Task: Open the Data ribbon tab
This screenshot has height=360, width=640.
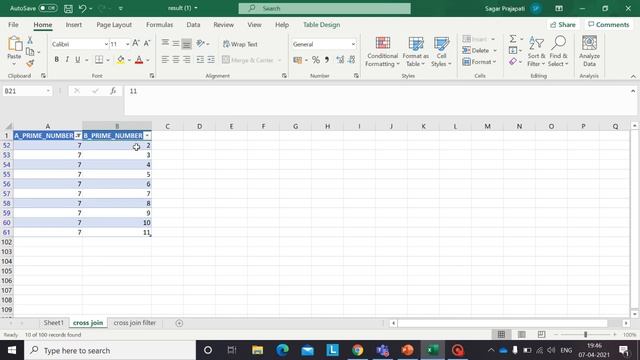Action: [193, 25]
